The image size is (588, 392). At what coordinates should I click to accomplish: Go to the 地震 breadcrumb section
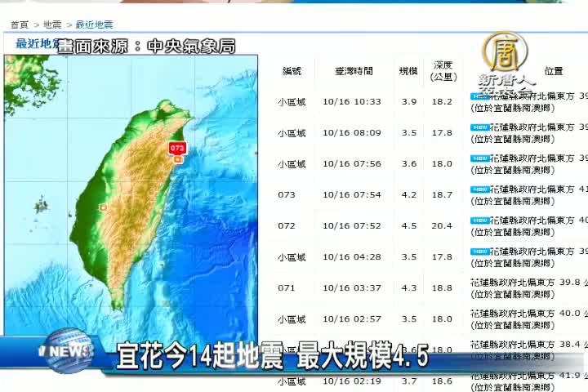point(52,25)
